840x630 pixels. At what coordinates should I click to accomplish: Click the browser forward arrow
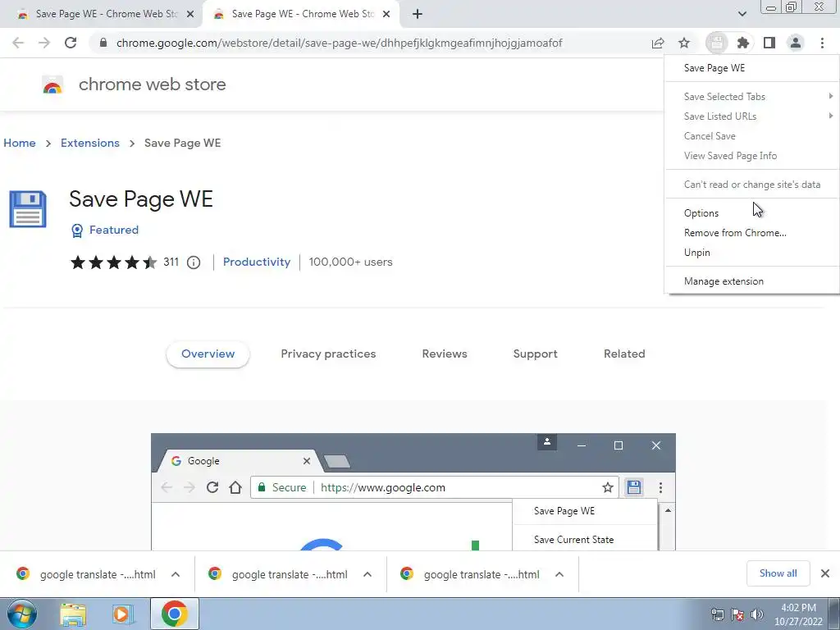(x=44, y=43)
